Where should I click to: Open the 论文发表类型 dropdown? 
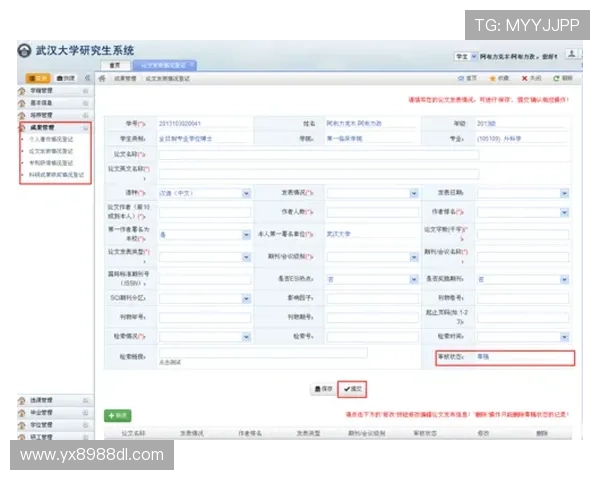point(246,257)
